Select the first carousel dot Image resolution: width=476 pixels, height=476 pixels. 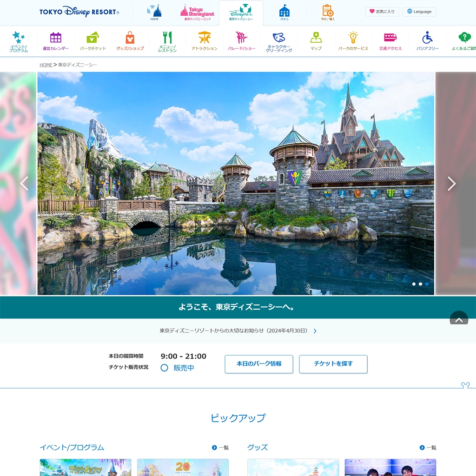click(x=414, y=284)
